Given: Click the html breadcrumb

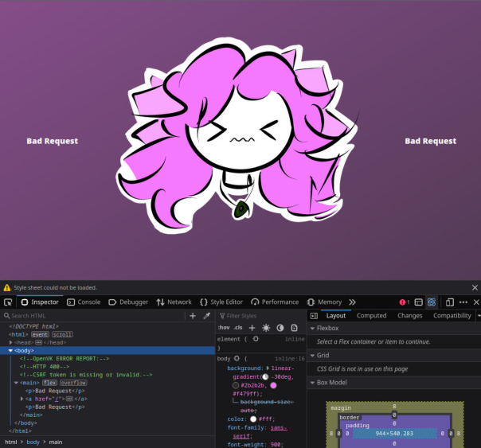Looking at the screenshot, I should click(11, 442).
